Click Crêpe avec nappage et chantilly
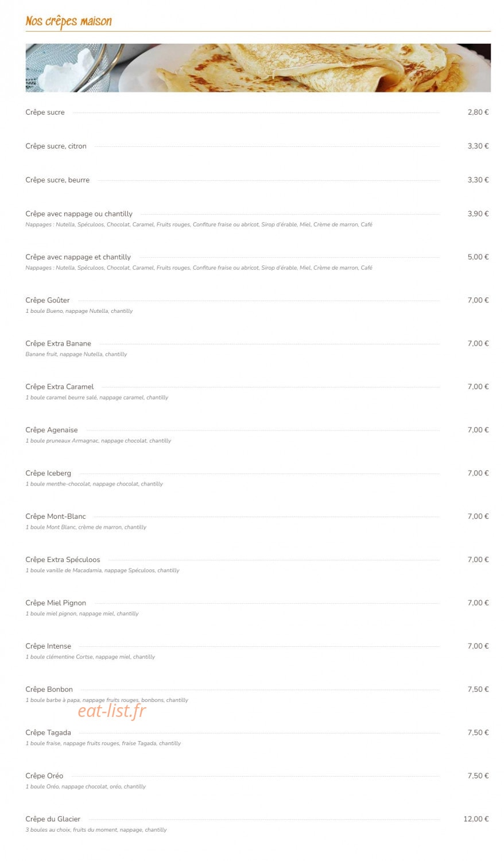The height and width of the screenshot is (861, 504). pos(78,257)
